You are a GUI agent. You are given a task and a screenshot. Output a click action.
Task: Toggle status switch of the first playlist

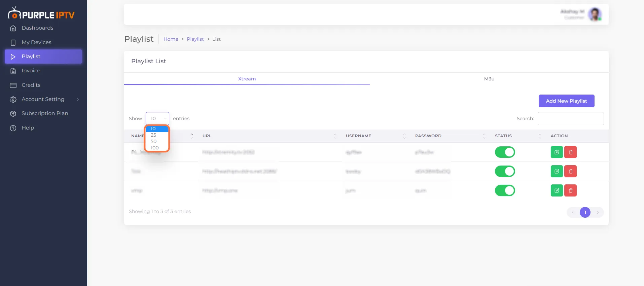(x=505, y=152)
